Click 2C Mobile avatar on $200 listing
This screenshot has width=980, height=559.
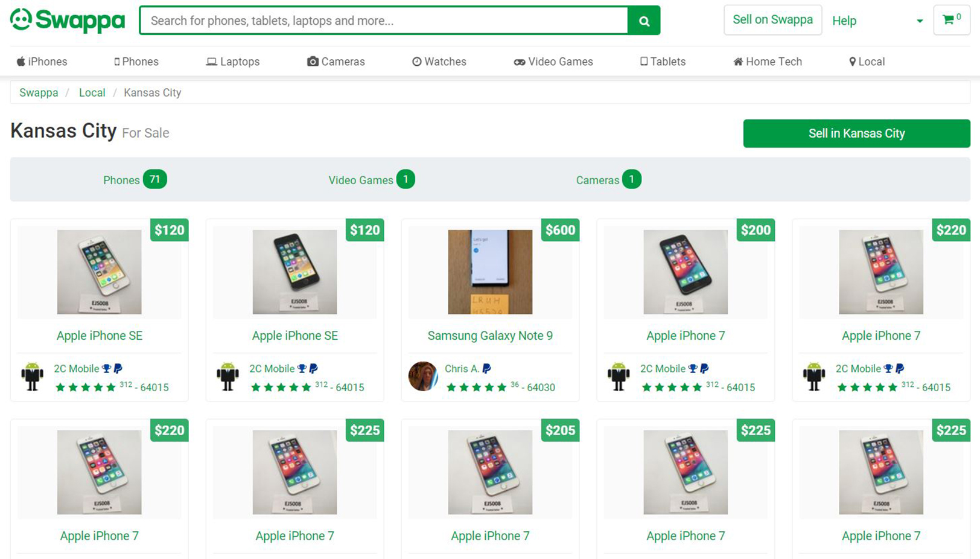619,377
